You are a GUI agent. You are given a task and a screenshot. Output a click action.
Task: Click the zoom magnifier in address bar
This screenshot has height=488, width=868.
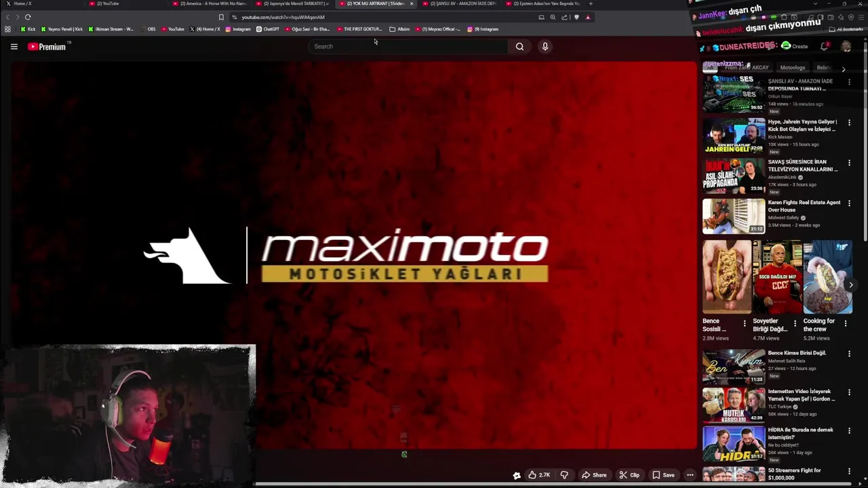coord(553,17)
